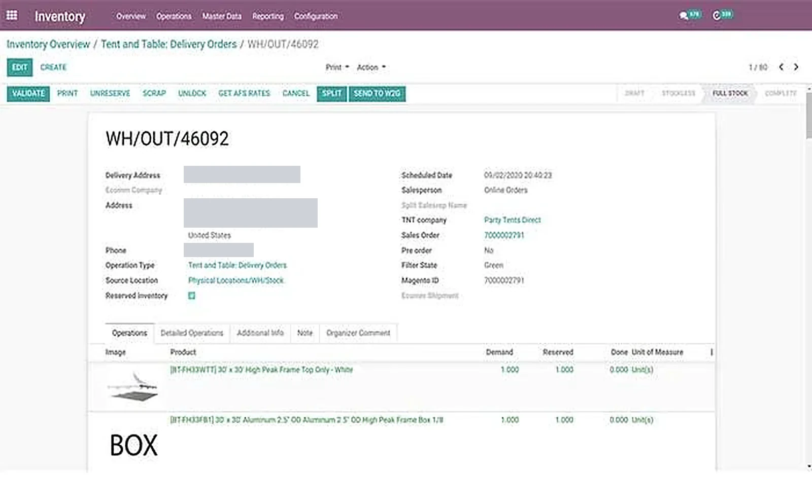Open the Master Data menu
The height and width of the screenshot is (504, 812).
222,16
